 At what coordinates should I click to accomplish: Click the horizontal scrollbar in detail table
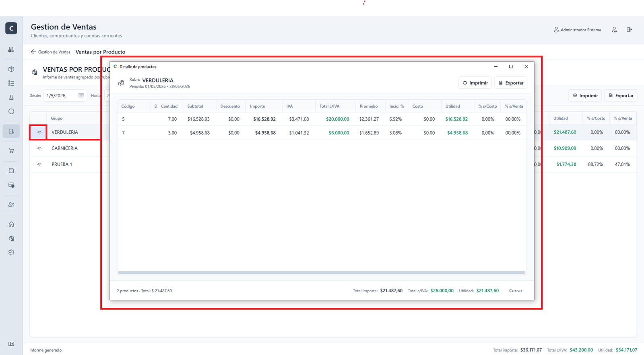point(322,273)
